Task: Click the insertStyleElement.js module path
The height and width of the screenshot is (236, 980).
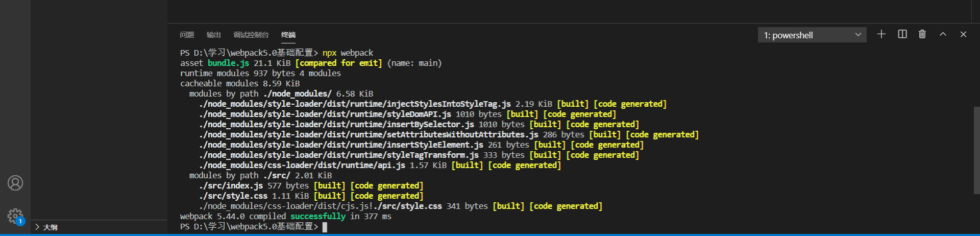Action: (341, 145)
